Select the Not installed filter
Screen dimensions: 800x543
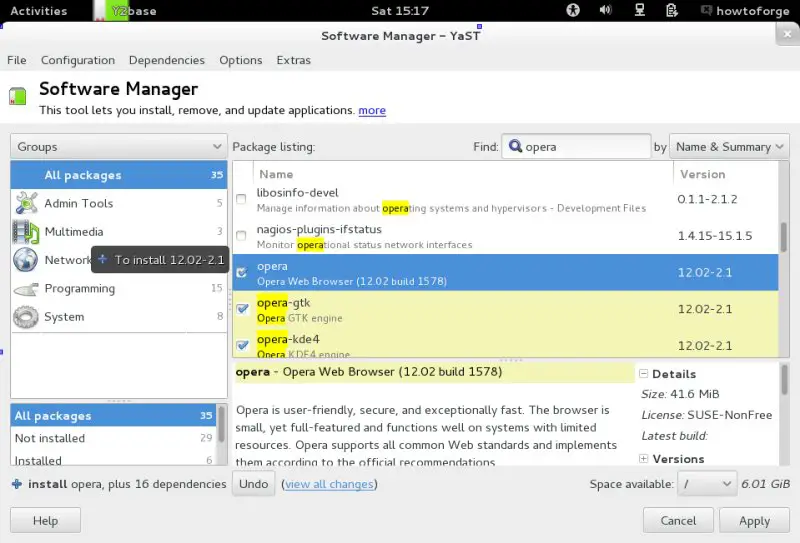click(x=114, y=438)
